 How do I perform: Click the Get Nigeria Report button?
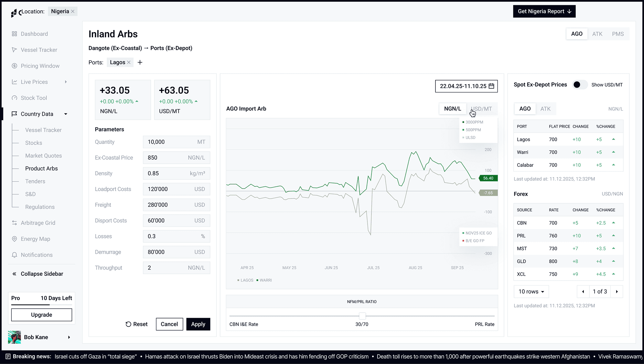[x=544, y=11]
